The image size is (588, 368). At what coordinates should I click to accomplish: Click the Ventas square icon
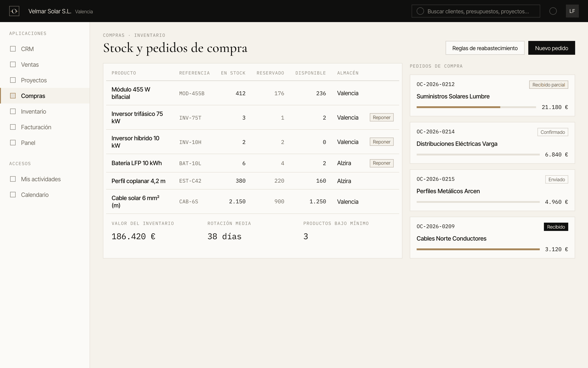pos(13,64)
